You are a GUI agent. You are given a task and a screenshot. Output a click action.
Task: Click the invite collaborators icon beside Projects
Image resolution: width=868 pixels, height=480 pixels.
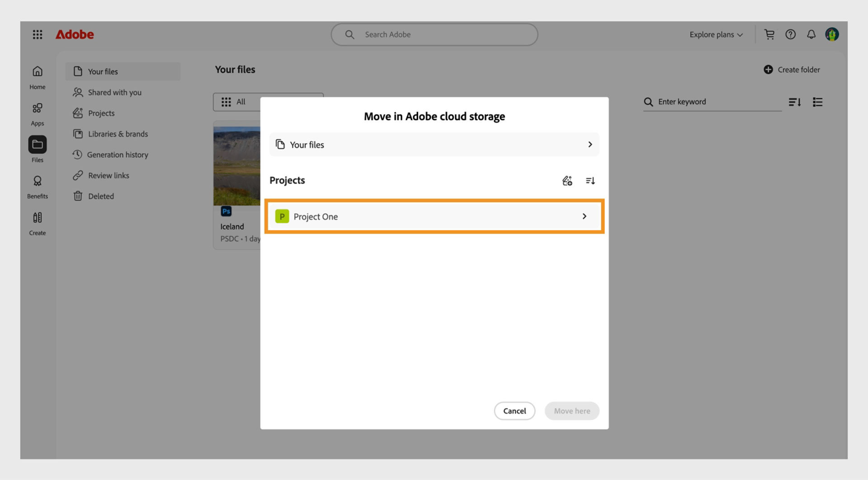click(567, 180)
